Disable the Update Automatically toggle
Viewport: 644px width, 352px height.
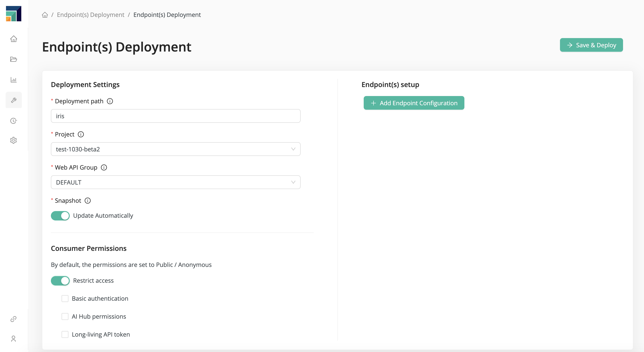pyautogui.click(x=60, y=216)
